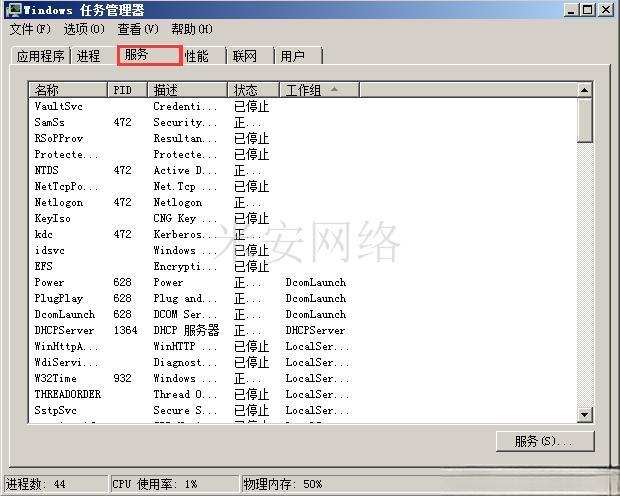
Task: Select the NTDS service row
Action: (x=303, y=170)
